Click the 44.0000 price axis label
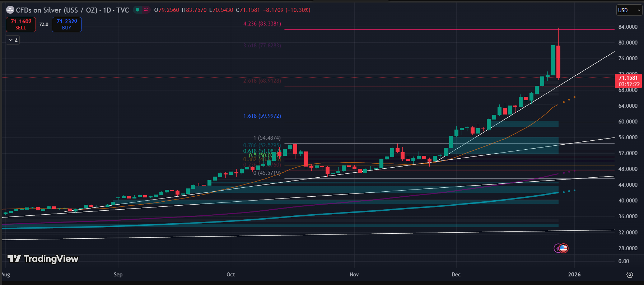The height and width of the screenshot is (285, 644). [628, 185]
